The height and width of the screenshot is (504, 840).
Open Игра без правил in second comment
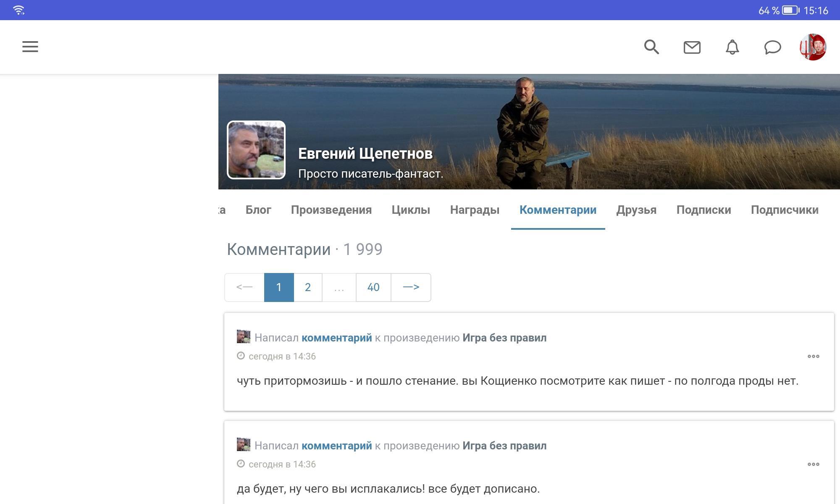click(x=504, y=446)
